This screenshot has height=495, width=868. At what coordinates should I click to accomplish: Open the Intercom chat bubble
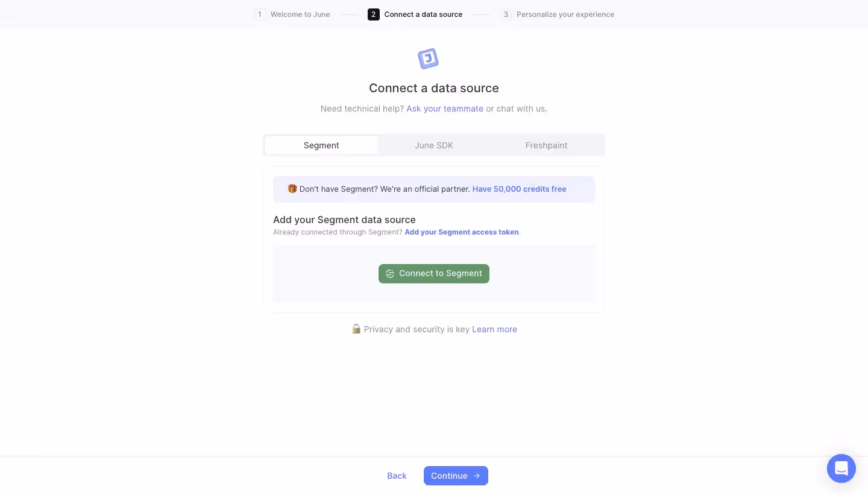841,468
